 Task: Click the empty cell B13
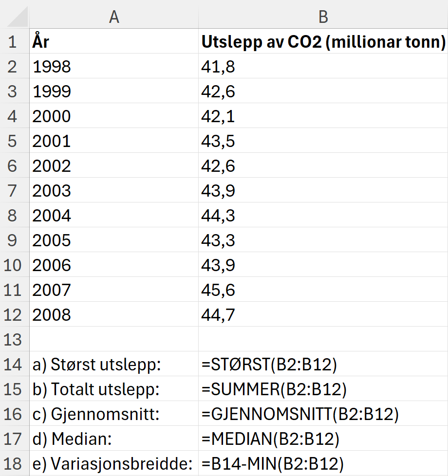click(323, 340)
